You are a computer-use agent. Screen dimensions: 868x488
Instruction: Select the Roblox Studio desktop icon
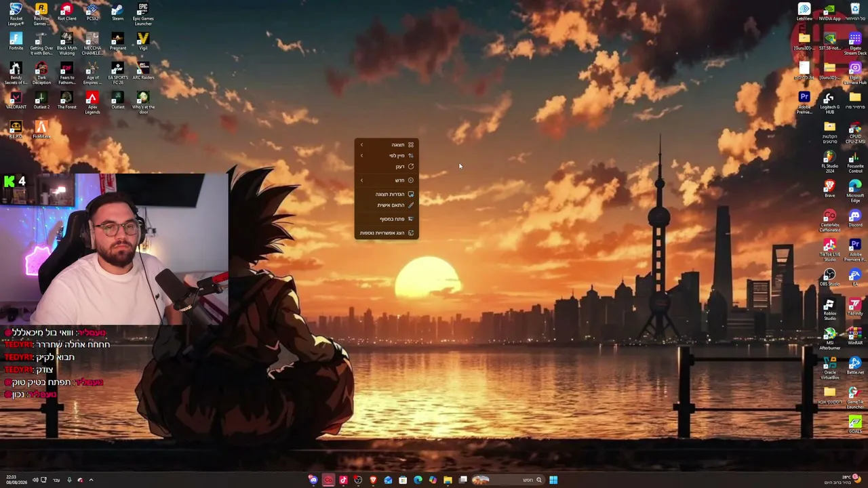point(829,309)
